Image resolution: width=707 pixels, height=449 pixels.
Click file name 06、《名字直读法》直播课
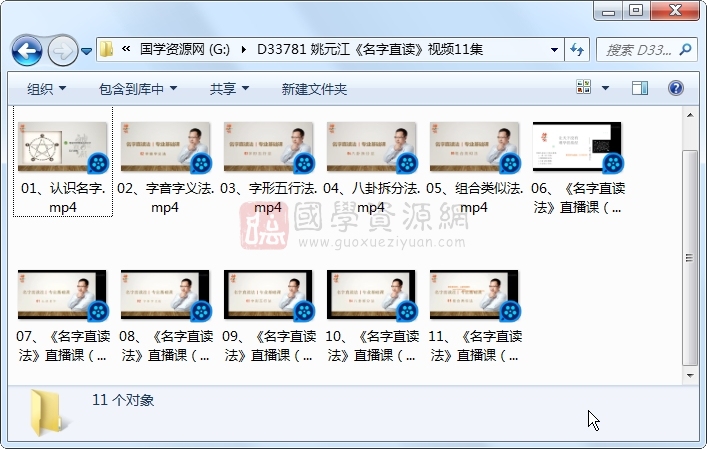(578, 197)
